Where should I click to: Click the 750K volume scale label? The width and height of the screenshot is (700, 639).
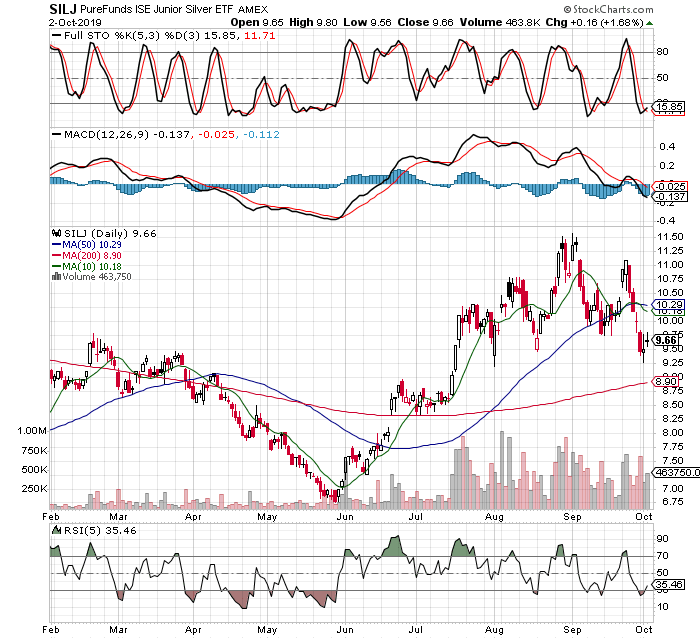pyautogui.click(x=34, y=451)
